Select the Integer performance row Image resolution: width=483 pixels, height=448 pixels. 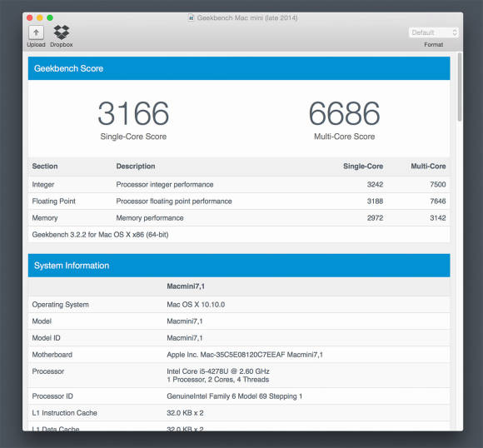[239, 185]
